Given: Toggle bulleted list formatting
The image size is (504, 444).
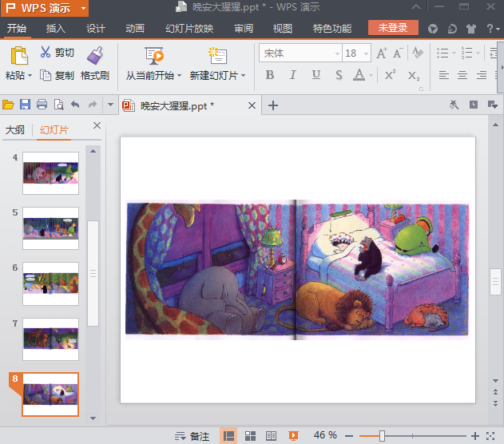Looking at the screenshot, I should (x=442, y=53).
